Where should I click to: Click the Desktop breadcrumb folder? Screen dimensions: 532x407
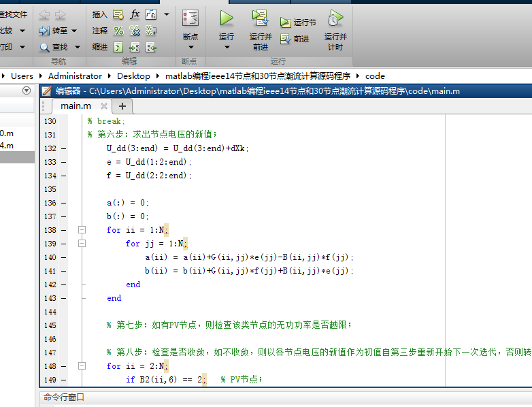(x=133, y=76)
